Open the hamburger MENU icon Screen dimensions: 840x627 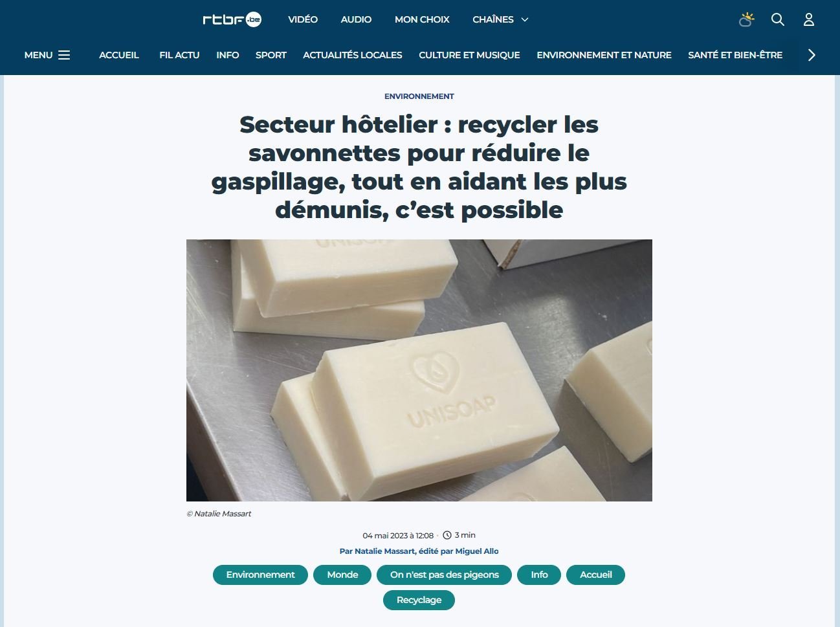pyautogui.click(x=64, y=55)
